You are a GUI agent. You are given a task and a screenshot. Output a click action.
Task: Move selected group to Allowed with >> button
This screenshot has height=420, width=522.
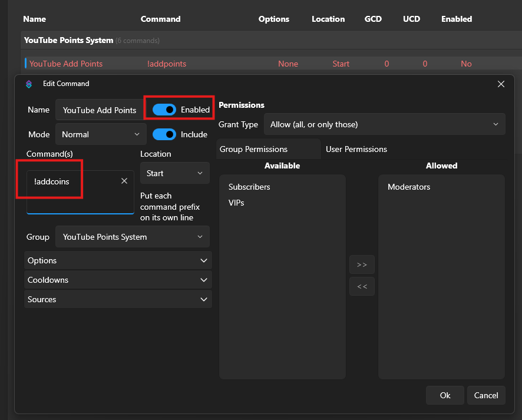click(362, 265)
